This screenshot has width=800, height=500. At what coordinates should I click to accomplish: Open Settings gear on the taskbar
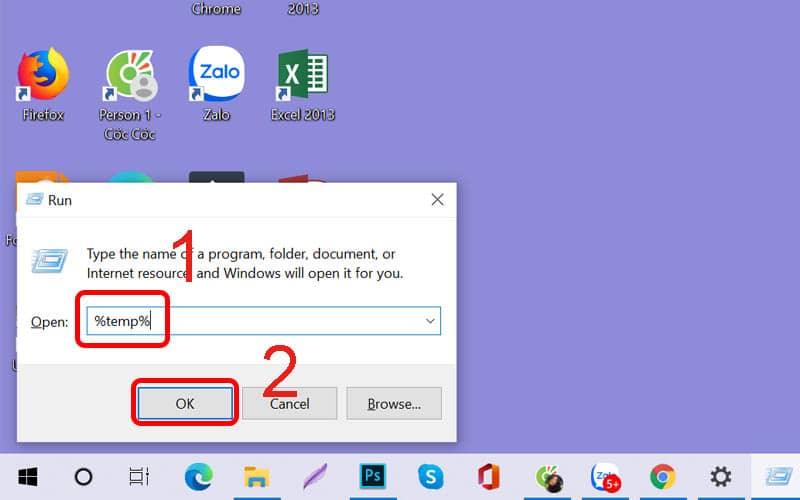(720, 476)
